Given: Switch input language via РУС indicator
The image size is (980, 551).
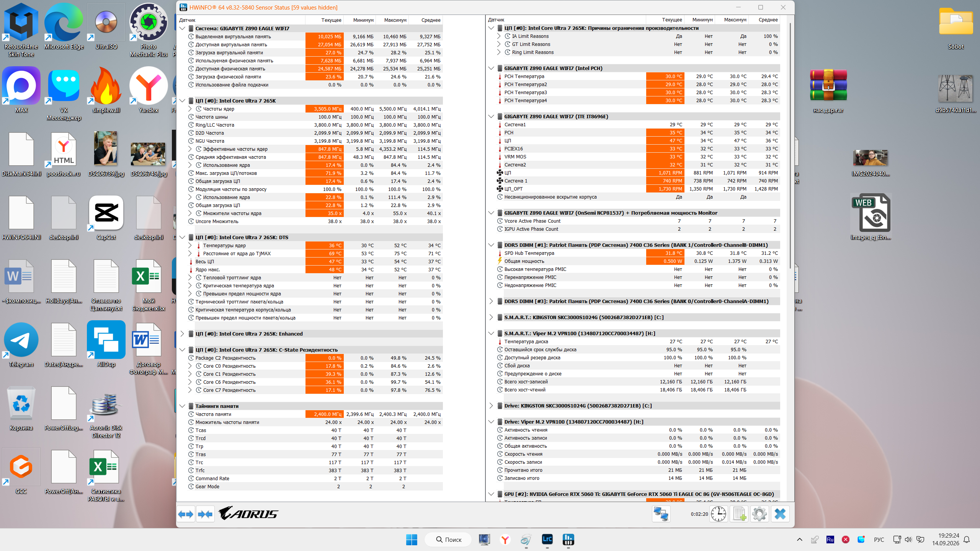Looking at the screenshot, I should pyautogui.click(x=879, y=540).
